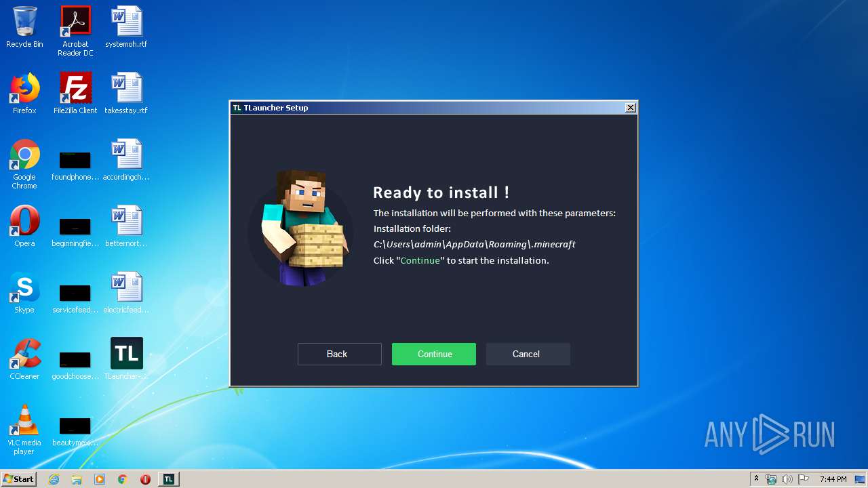Image resolution: width=868 pixels, height=488 pixels.
Task: Open Internet Explorer from taskbar
Action: (x=54, y=479)
